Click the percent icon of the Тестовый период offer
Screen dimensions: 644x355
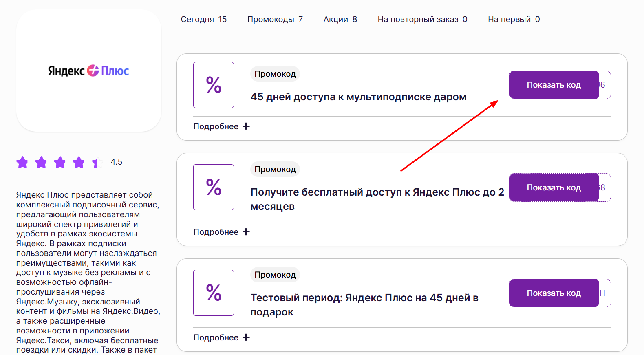click(214, 293)
